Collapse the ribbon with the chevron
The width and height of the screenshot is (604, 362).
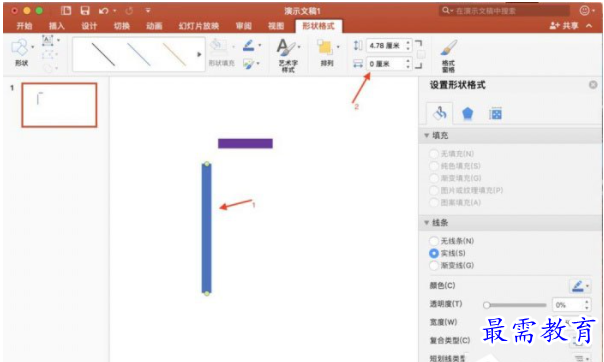(x=589, y=26)
